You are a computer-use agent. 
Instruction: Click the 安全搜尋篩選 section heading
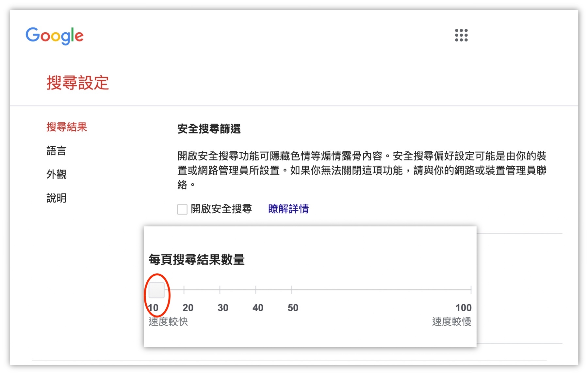coord(209,129)
